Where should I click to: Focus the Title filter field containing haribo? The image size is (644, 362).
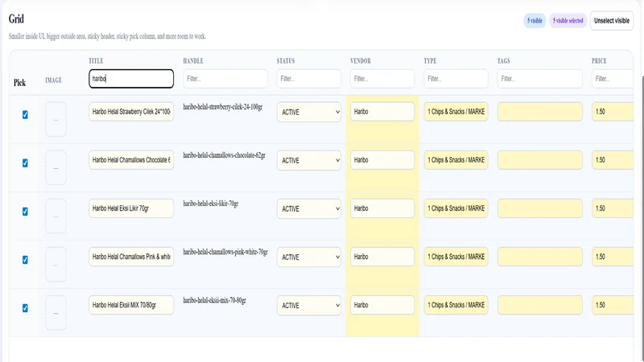tap(131, 78)
